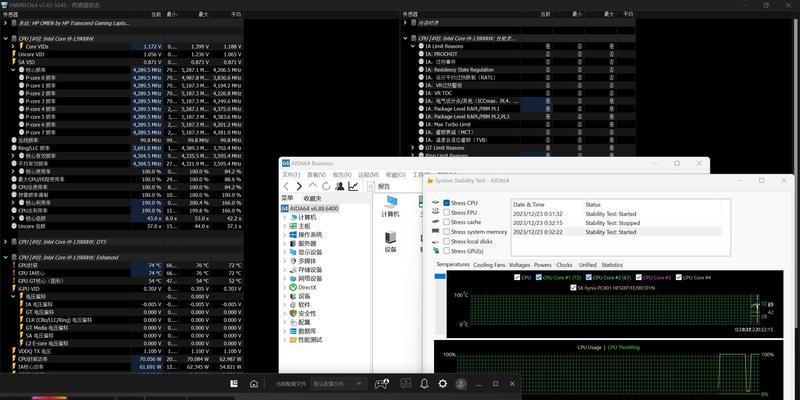Select the 性能测试 benchmark tree item

310,340
